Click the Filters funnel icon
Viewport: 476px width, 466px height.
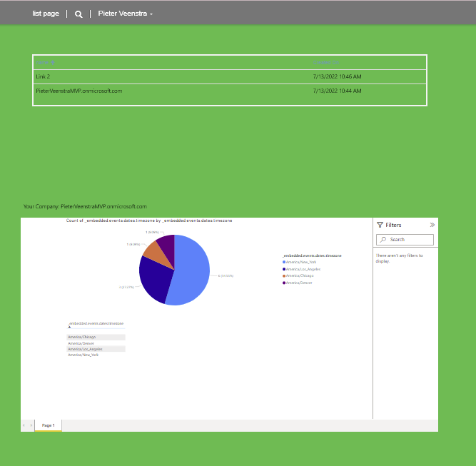click(x=380, y=225)
